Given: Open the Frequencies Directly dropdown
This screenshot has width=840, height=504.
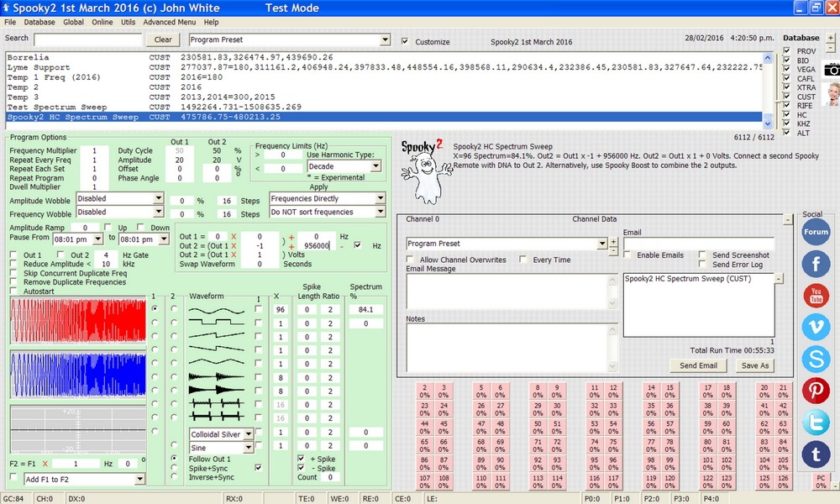Looking at the screenshot, I should click(x=380, y=199).
